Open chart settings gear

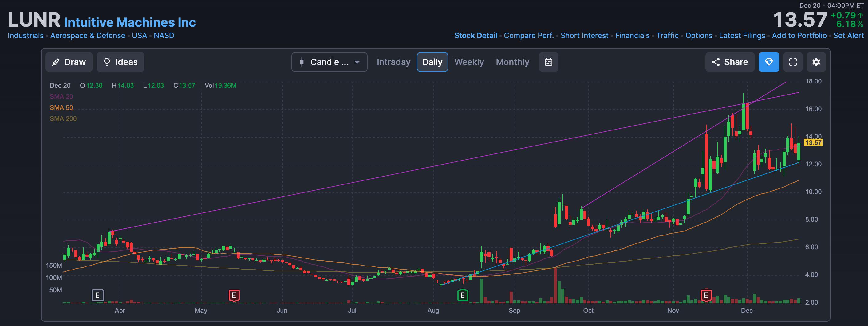(x=816, y=62)
